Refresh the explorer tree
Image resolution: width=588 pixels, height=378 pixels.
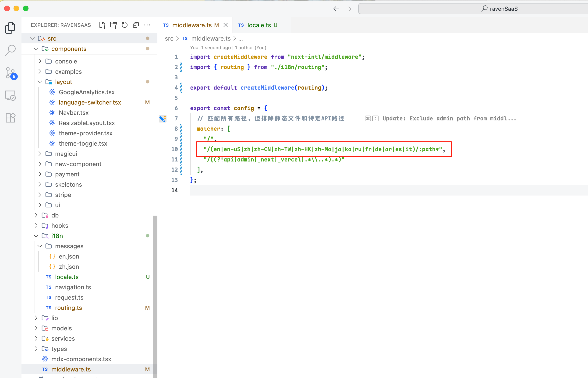[125, 25]
